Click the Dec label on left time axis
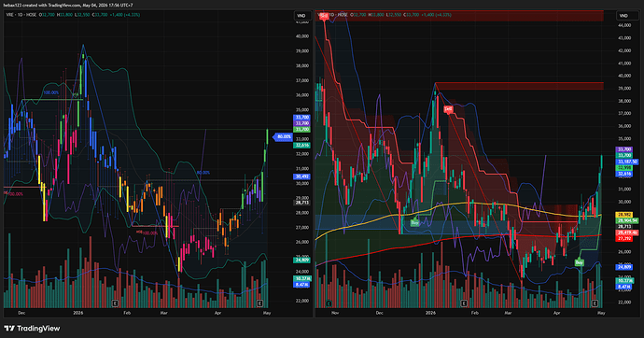 (x=21, y=313)
